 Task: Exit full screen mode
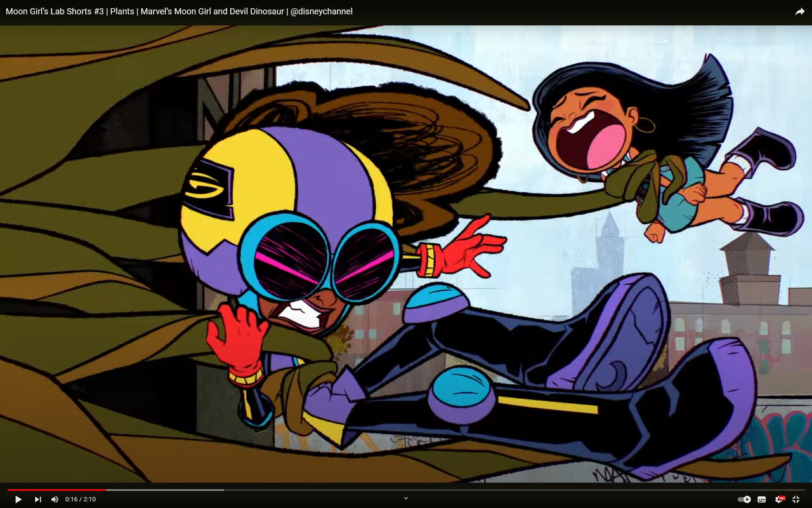(796, 499)
